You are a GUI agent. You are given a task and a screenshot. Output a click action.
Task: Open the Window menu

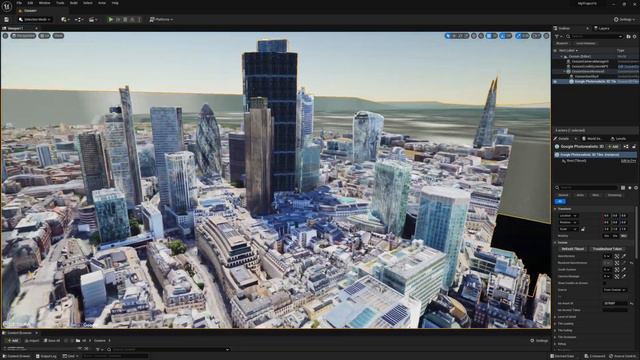[x=44, y=3]
